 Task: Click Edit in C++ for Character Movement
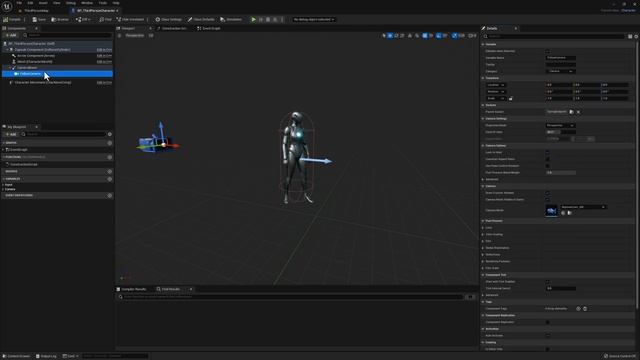[x=104, y=82]
